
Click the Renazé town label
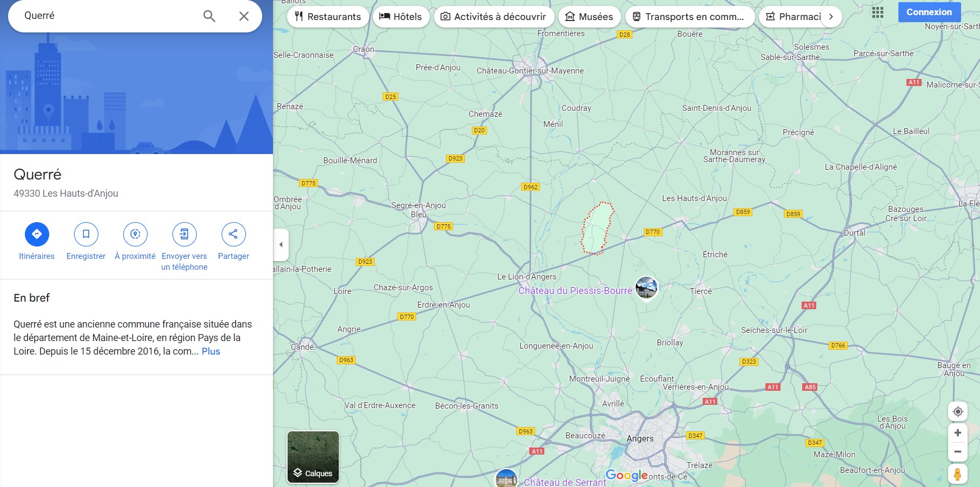[x=290, y=106]
